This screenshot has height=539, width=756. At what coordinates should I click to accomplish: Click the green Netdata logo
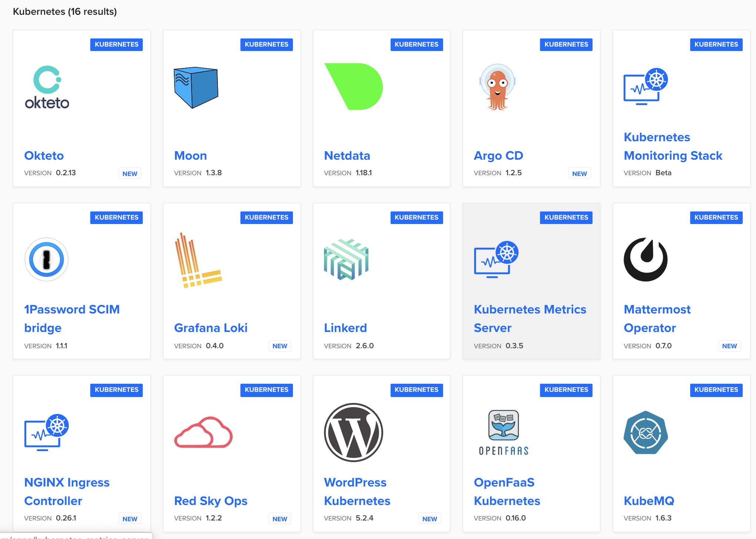(x=354, y=87)
